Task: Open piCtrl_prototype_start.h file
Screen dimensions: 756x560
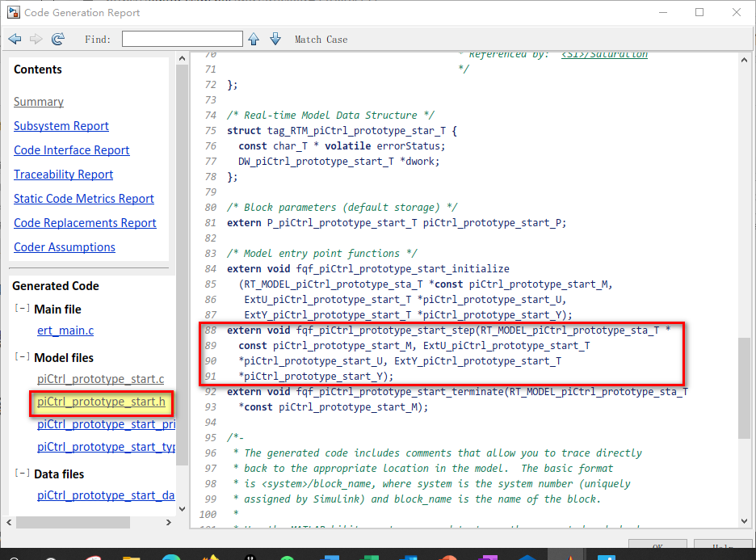Action: coord(101,402)
